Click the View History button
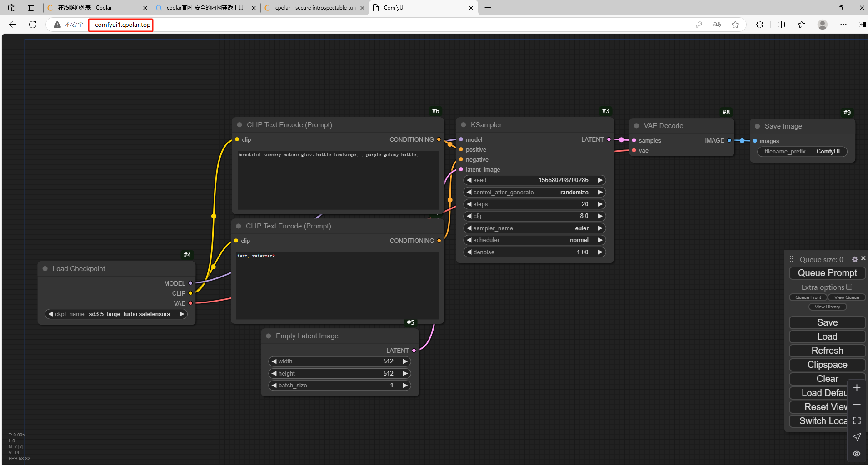 click(x=827, y=307)
